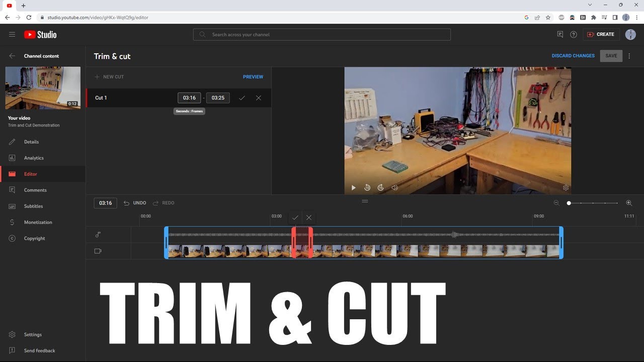Click the Chrome share page icon
This screenshot has height=362, width=644.
(537, 17)
